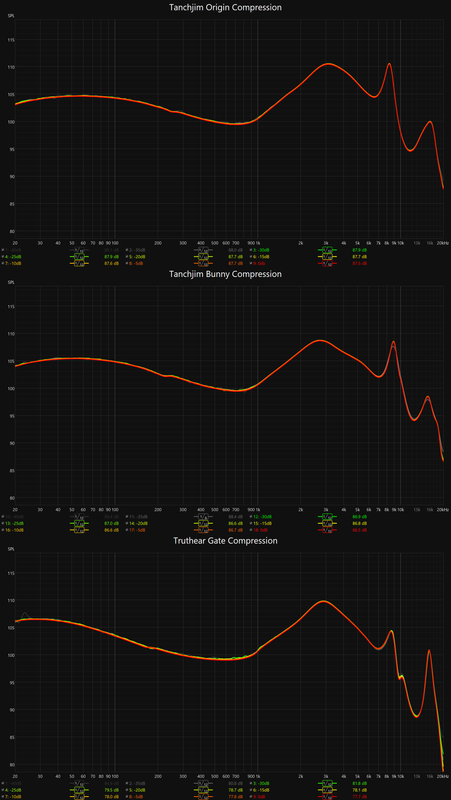Click 115 SPL tick on Gate graph
451x800 pixels.
[x=11, y=573]
